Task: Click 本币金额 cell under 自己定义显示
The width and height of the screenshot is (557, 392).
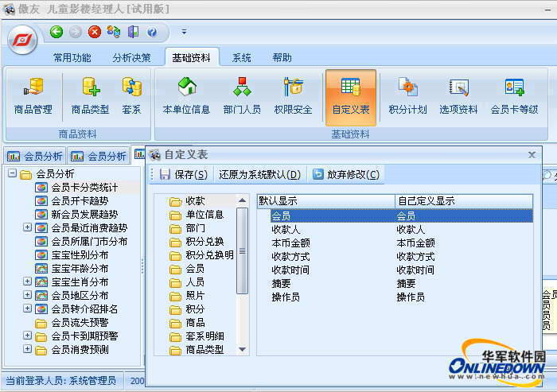Action: [x=415, y=243]
